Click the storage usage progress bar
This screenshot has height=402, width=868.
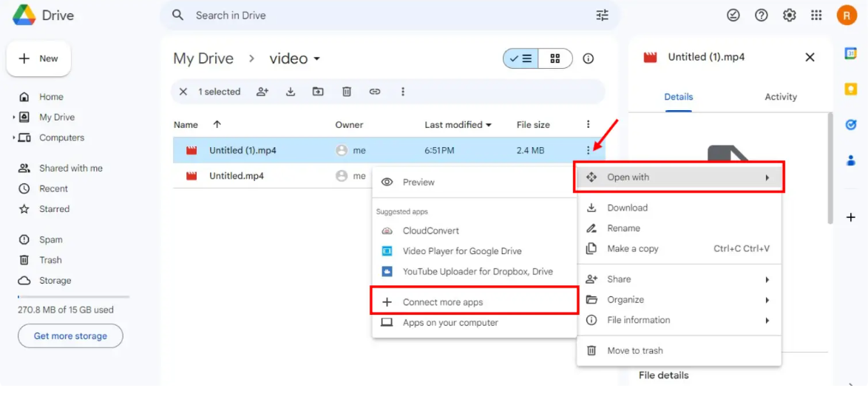click(74, 297)
